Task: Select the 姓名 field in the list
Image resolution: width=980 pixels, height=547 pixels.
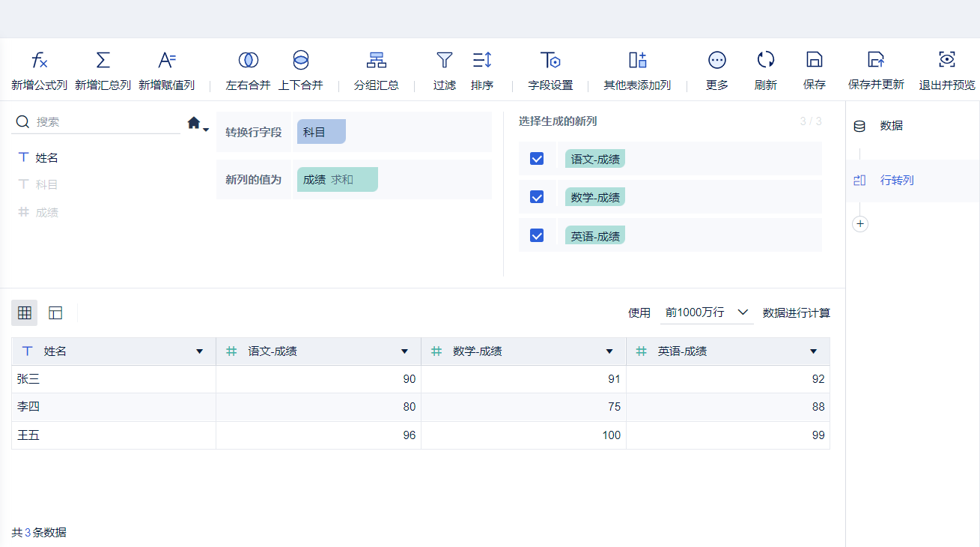Action: coord(47,157)
